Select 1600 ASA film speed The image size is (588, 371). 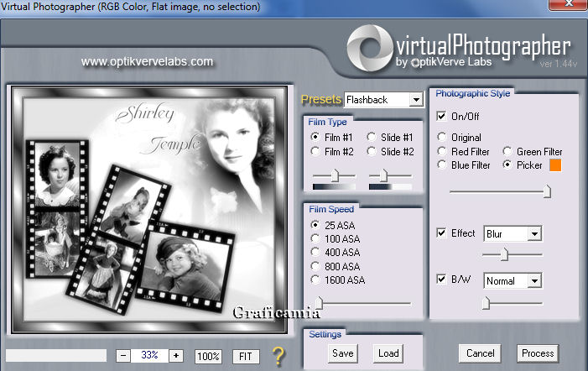click(x=315, y=280)
